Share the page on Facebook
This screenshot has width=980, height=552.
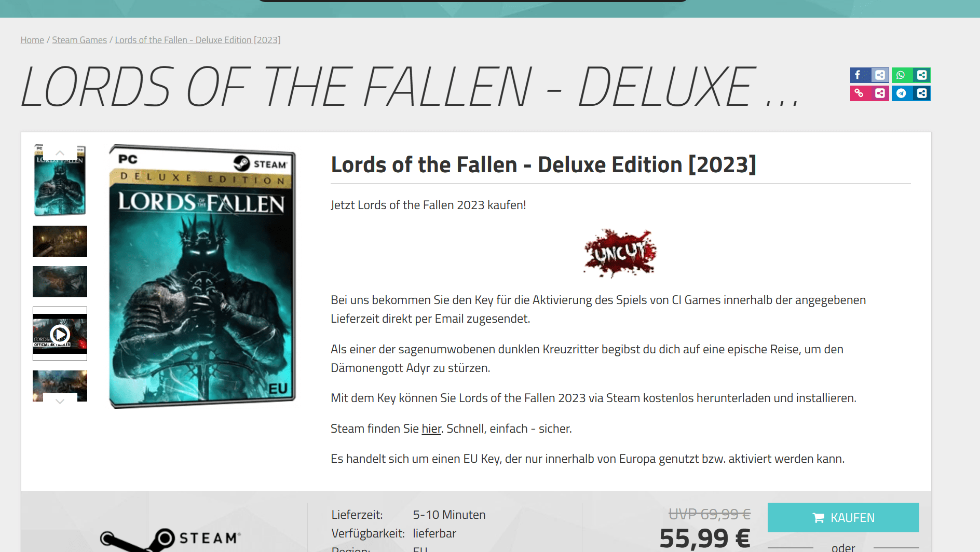tap(859, 75)
